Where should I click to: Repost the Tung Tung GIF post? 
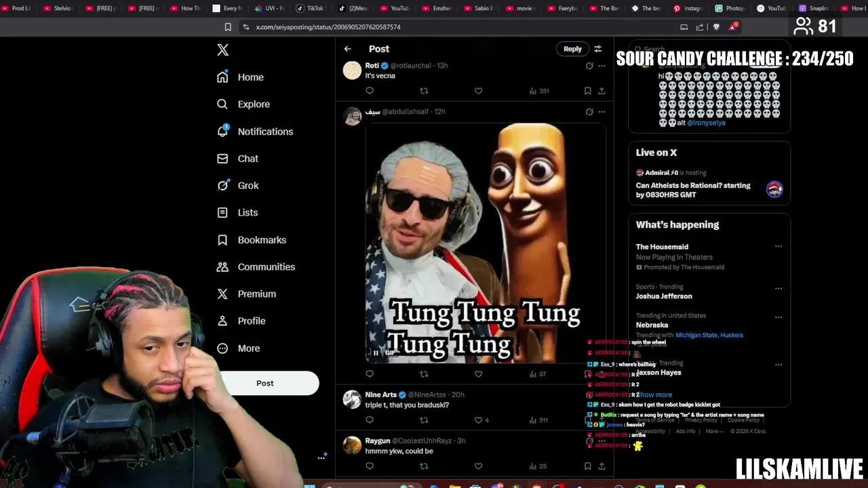point(424,374)
